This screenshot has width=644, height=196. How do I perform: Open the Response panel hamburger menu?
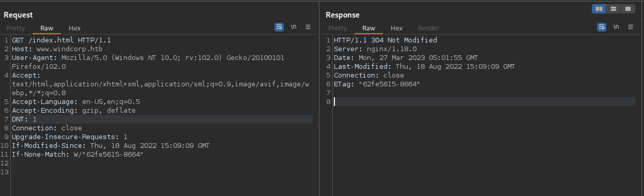[x=630, y=27]
